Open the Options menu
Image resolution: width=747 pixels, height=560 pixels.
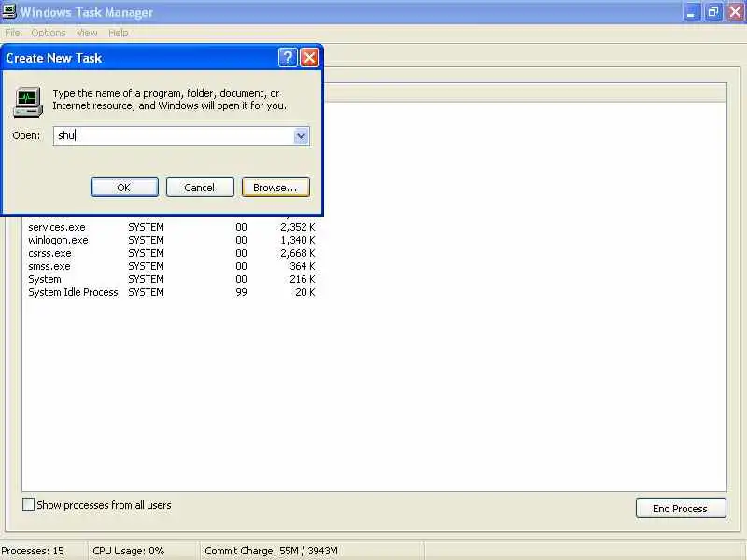pyautogui.click(x=49, y=33)
